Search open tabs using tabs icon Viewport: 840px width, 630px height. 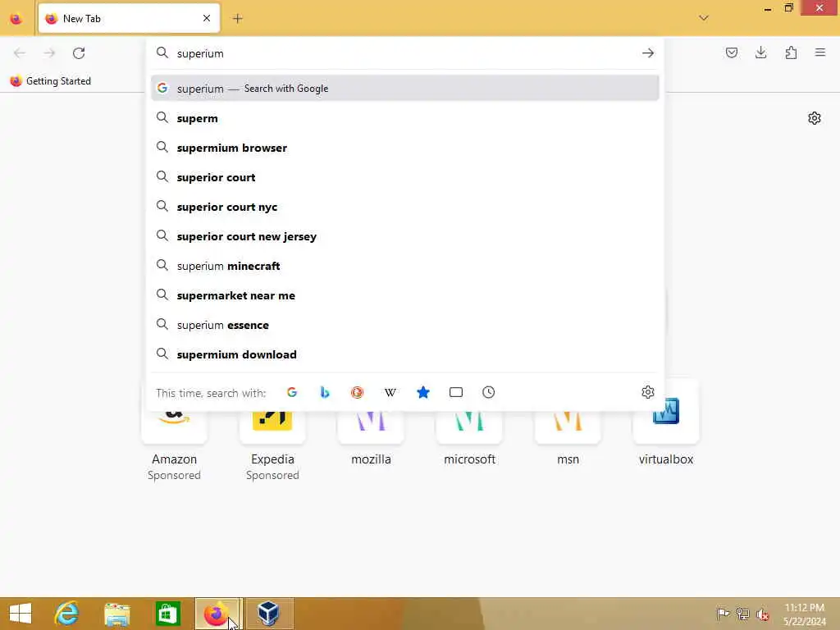[456, 392]
